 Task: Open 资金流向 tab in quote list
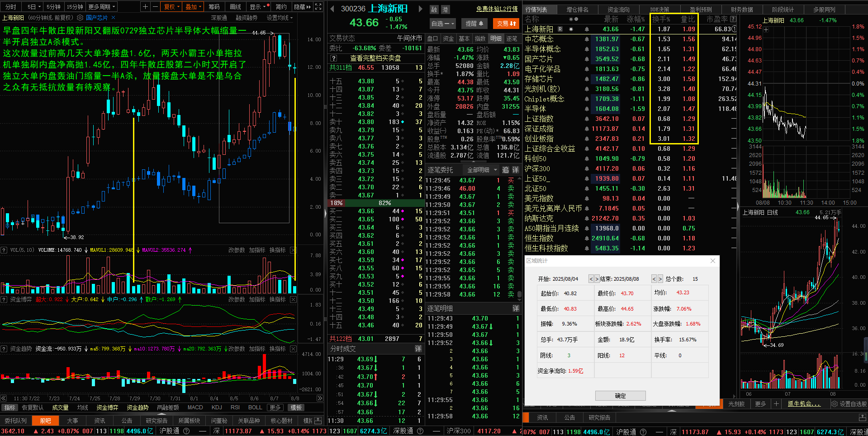click(x=618, y=9)
